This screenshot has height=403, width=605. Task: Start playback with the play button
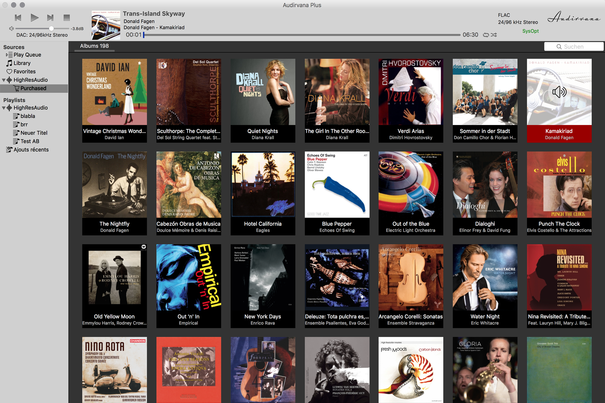34,17
